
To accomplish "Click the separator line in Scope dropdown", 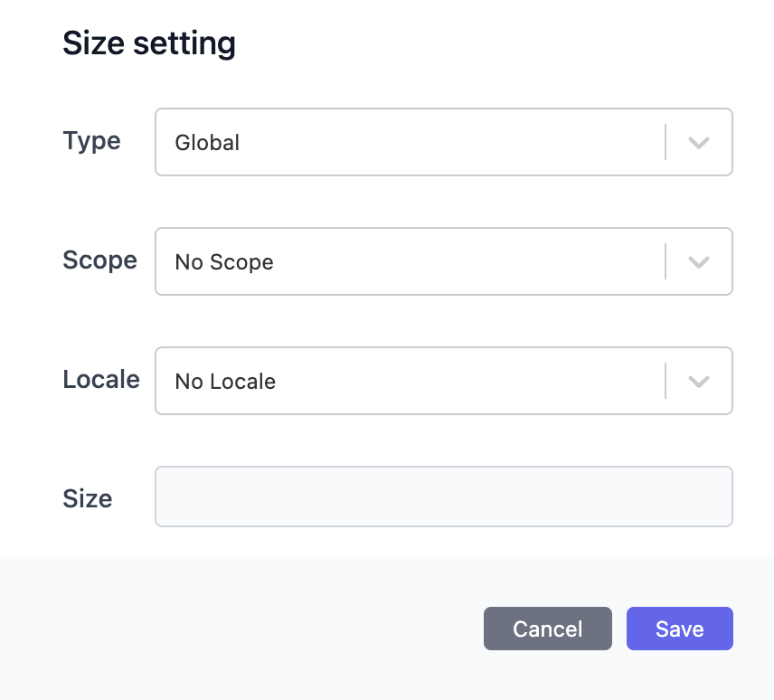I will point(665,261).
